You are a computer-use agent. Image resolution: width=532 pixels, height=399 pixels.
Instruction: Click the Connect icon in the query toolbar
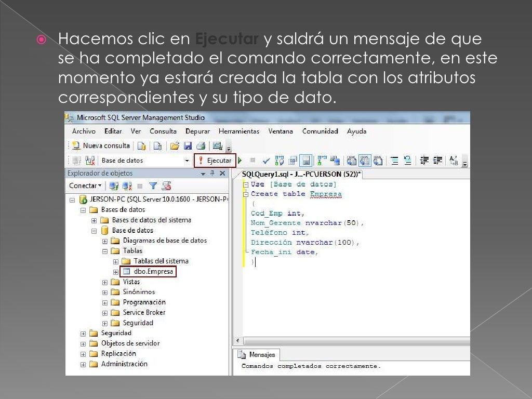[x=77, y=161]
